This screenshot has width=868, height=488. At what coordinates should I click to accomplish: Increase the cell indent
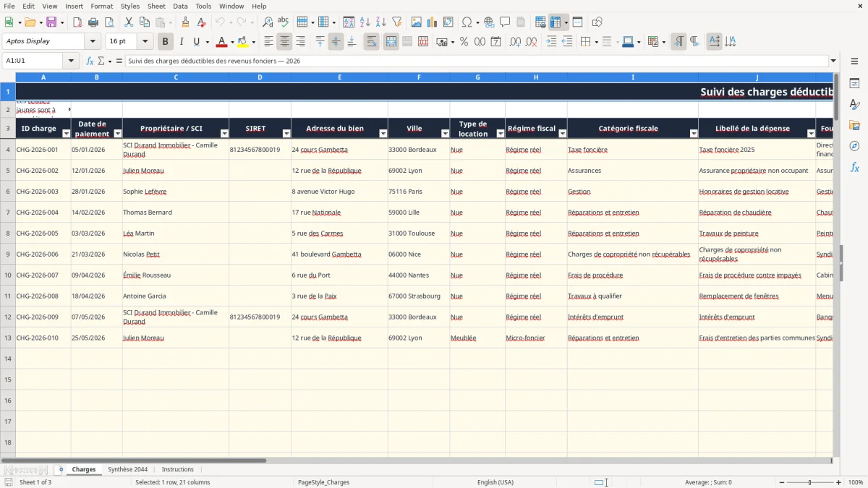coord(551,42)
